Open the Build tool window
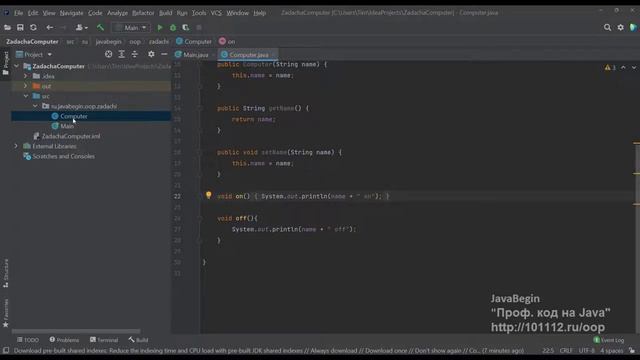 coord(138,340)
